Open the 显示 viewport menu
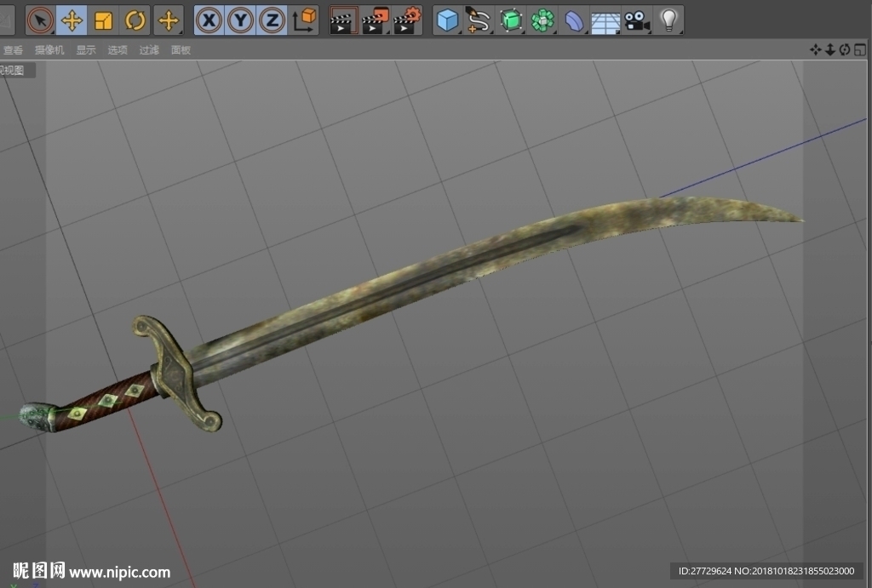The image size is (872, 588). (x=86, y=50)
